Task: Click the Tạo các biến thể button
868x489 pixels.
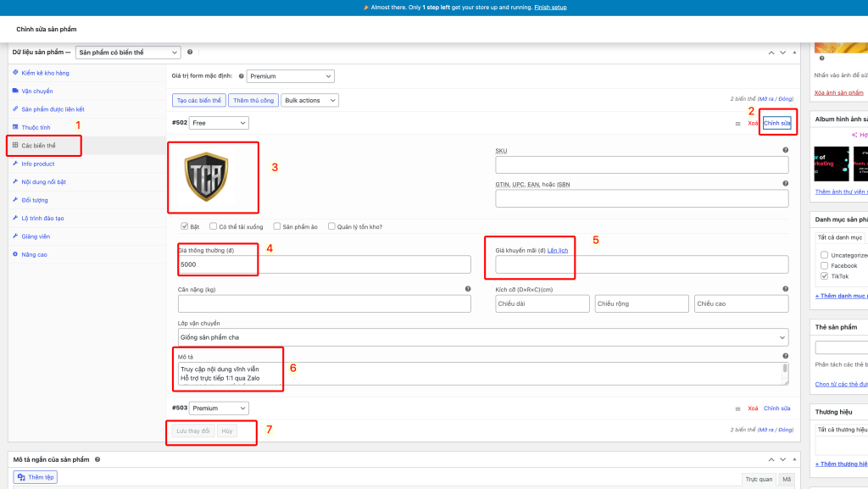Action: (x=199, y=101)
